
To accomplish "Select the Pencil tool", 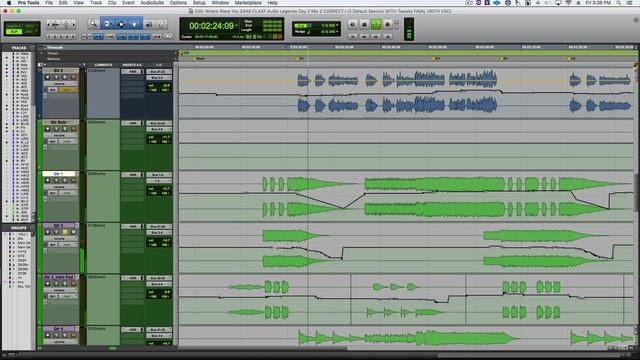I will 162,24.
